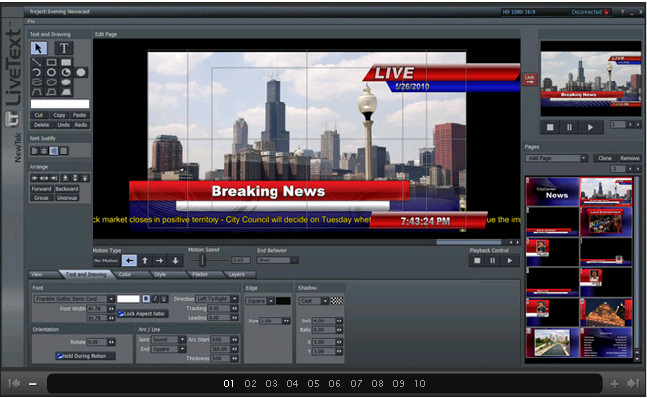
Task: Click the Cut button
Action: (x=39, y=115)
